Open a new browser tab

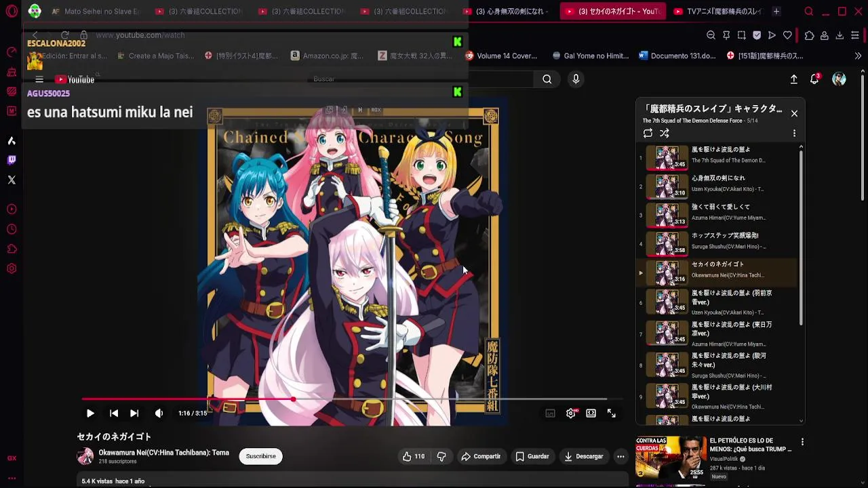click(x=776, y=12)
